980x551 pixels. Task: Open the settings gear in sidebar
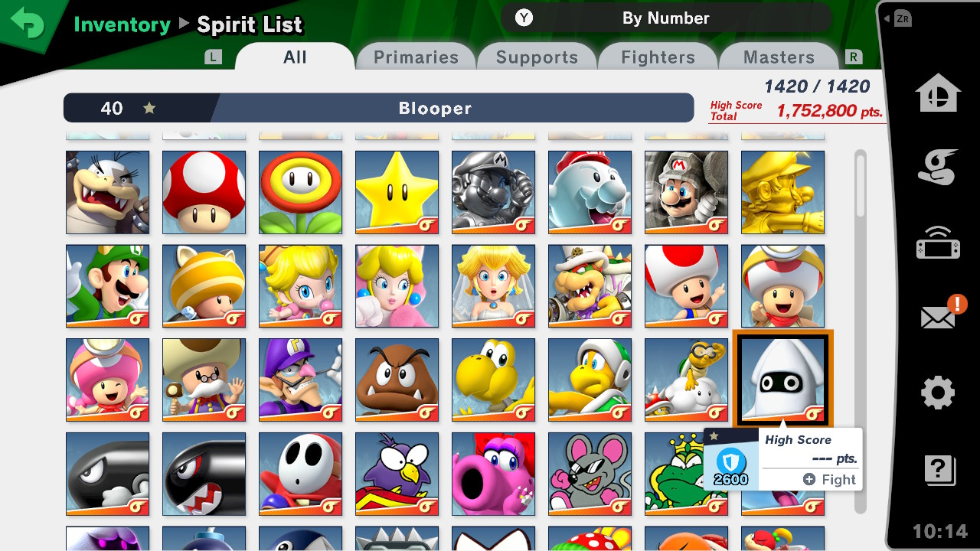(938, 393)
